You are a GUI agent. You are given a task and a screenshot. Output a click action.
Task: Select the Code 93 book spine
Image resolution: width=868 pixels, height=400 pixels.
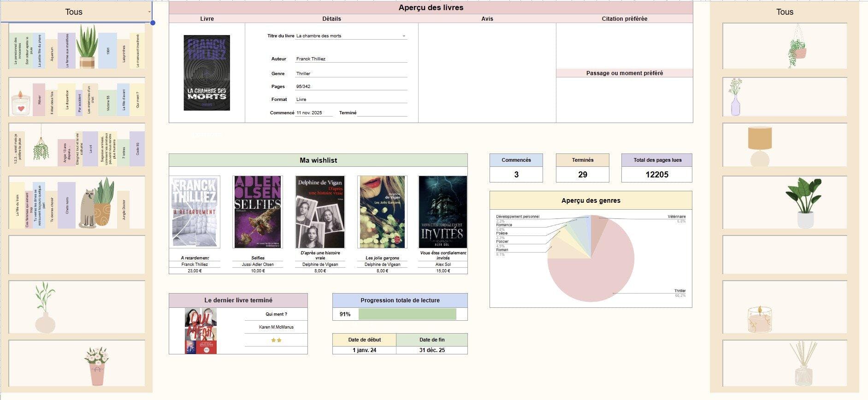(x=137, y=148)
